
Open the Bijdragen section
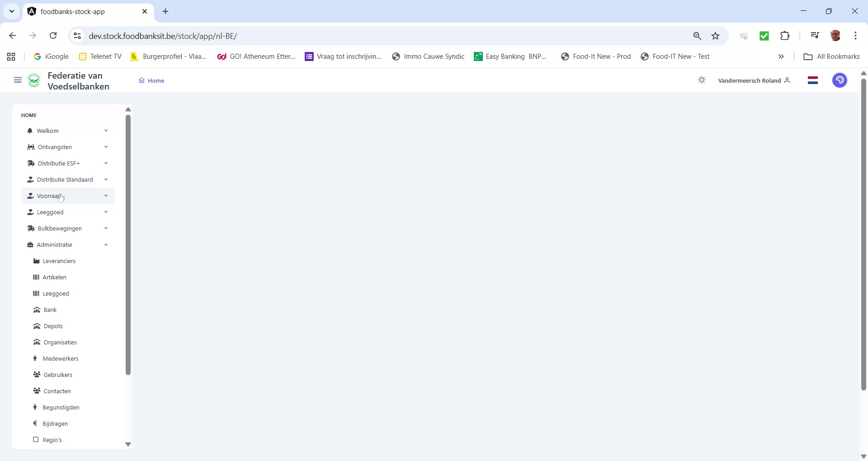click(55, 423)
